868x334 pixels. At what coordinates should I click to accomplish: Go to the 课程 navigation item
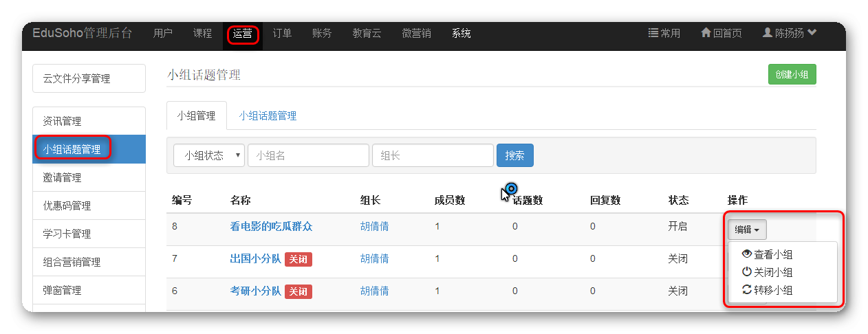pos(202,33)
